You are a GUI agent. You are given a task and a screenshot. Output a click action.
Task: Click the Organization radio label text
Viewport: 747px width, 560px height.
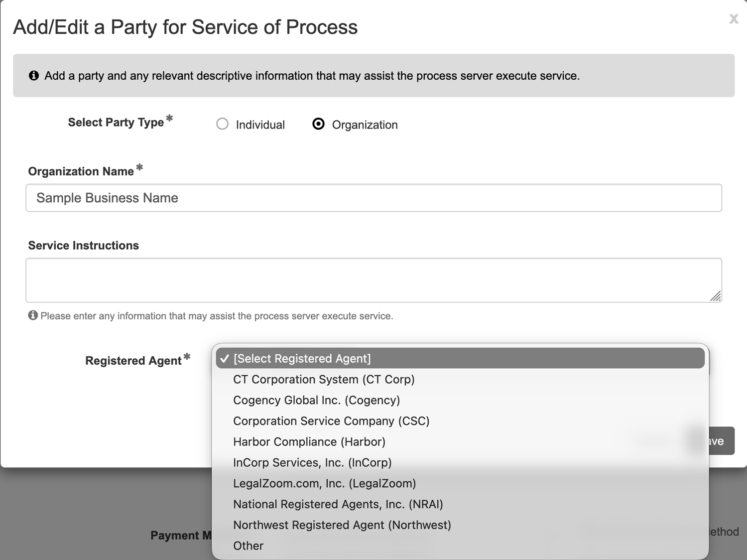coord(365,125)
